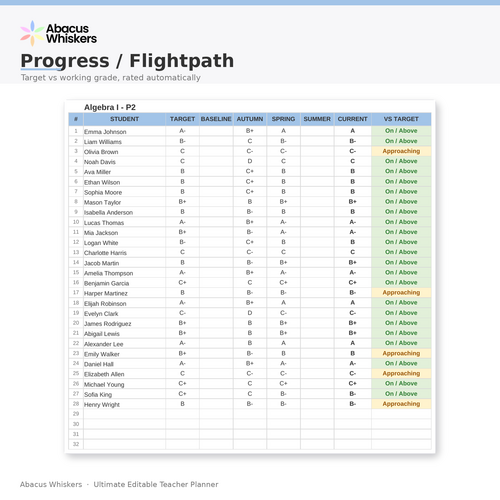Image resolution: width=500 pixels, height=500 pixels.
Task: Click the Progress / Flightpath heading
Action: click(127, 61)
